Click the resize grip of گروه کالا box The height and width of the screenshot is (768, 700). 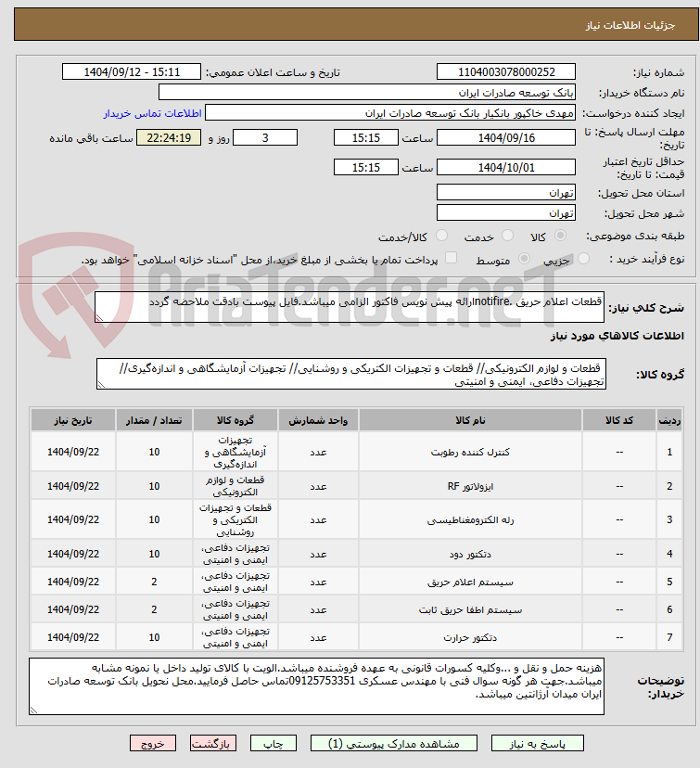click(x=101, y=385)
